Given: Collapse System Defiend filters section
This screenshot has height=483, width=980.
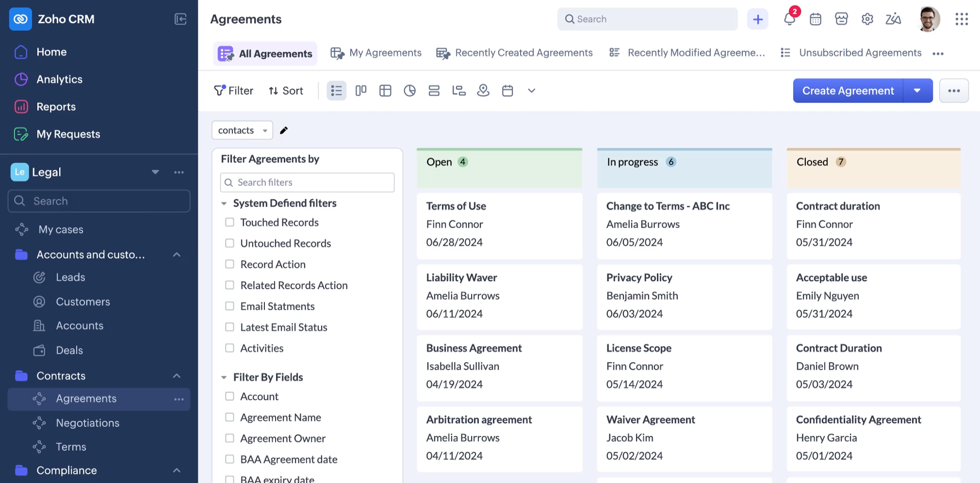Looking at the screenshot, I should (224, 204).
